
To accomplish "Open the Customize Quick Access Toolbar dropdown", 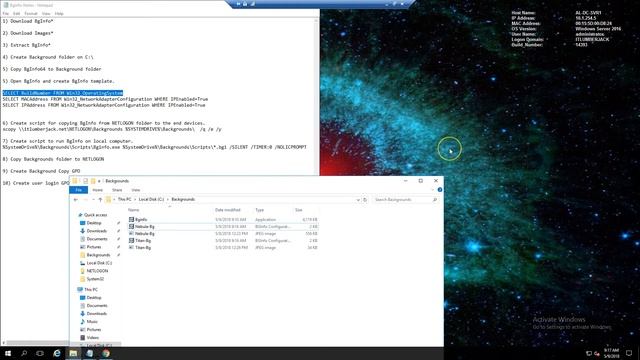I will [99, 181].
